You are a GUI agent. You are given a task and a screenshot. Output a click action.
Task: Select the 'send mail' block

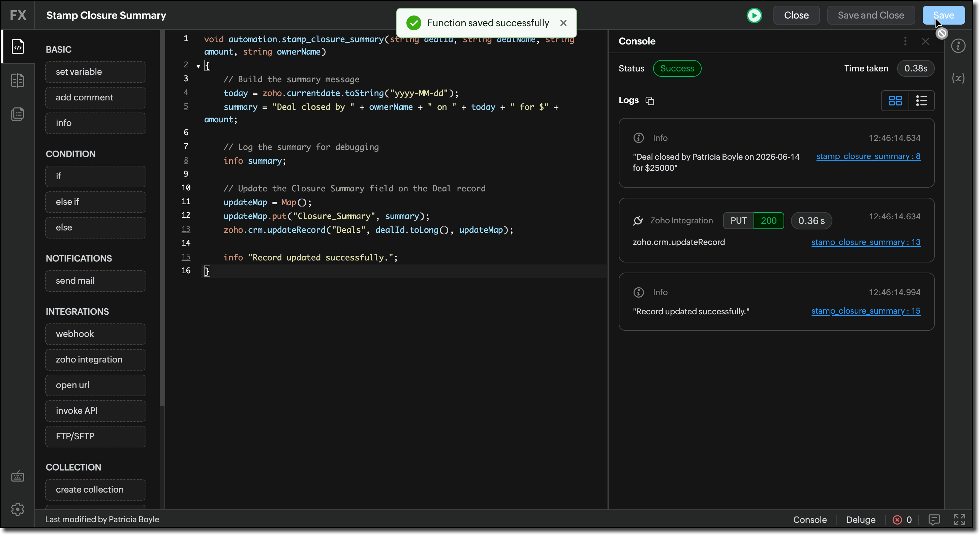coord(95,281)
